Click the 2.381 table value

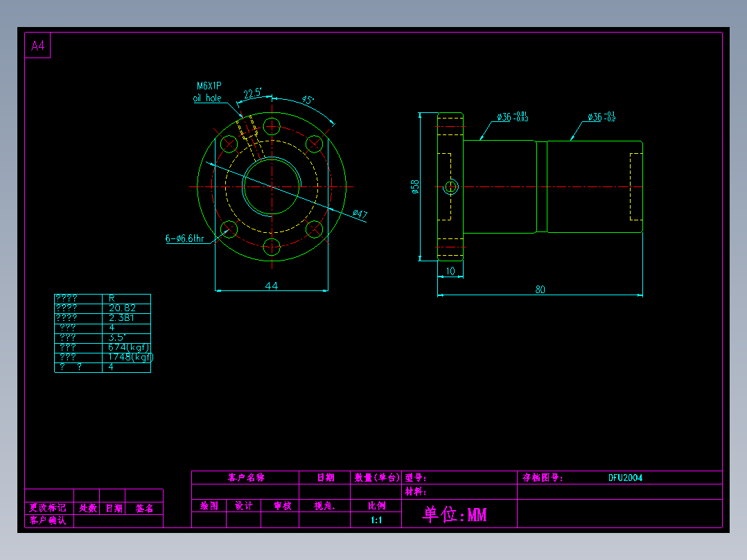121,318
